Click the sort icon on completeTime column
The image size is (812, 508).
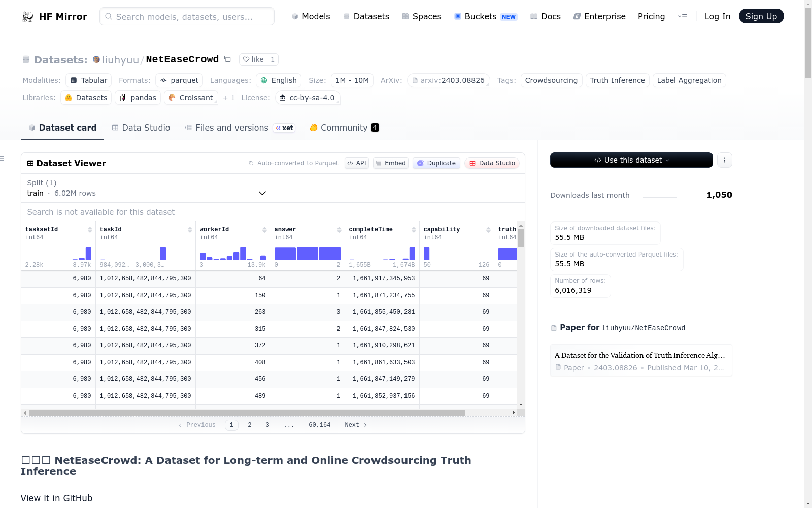point(414,230)
